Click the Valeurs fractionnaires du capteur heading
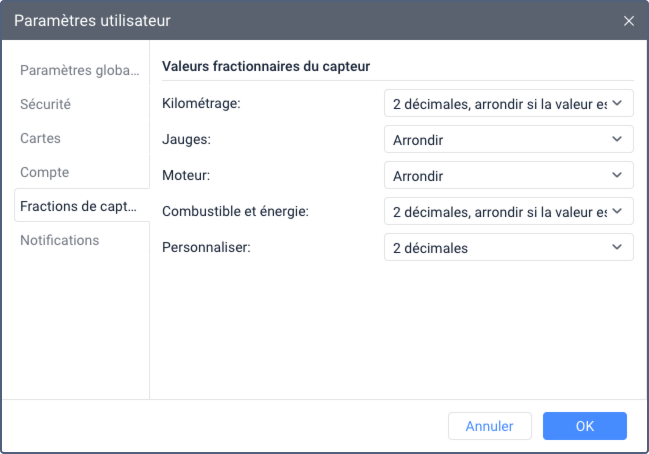Viewport: 649px width, 454px height. pos(266,67)
